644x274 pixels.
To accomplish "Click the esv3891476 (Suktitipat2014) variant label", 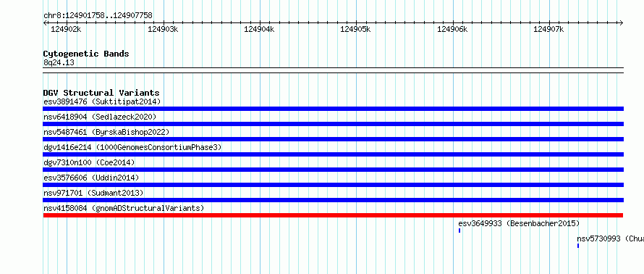I will coord(102,101).
